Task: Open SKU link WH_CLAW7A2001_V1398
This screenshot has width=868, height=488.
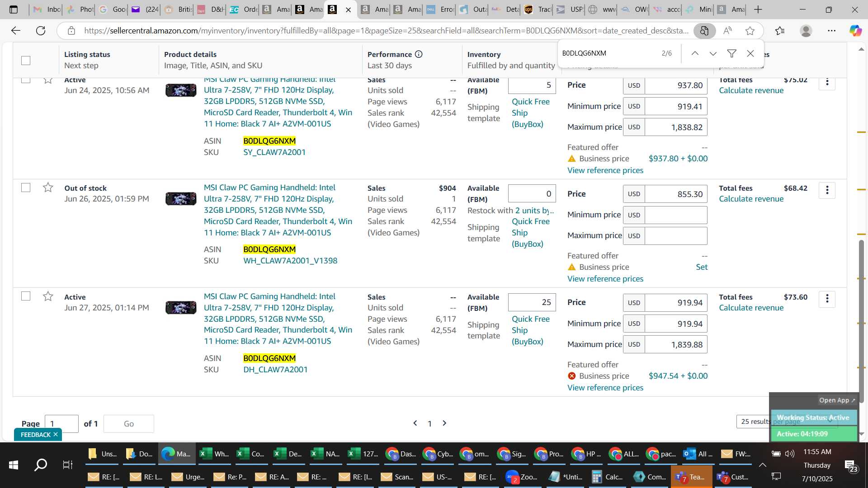Action: click(x=290, y=261)
